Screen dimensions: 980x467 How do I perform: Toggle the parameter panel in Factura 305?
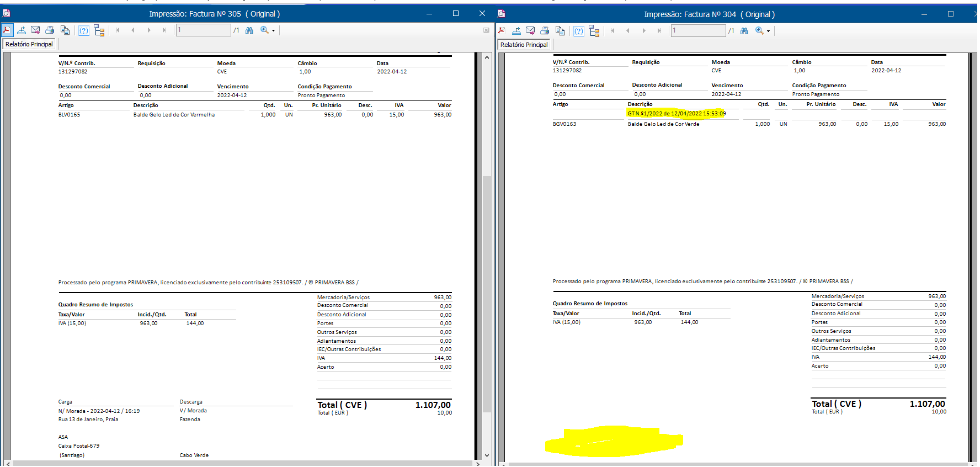coord(84,30)
